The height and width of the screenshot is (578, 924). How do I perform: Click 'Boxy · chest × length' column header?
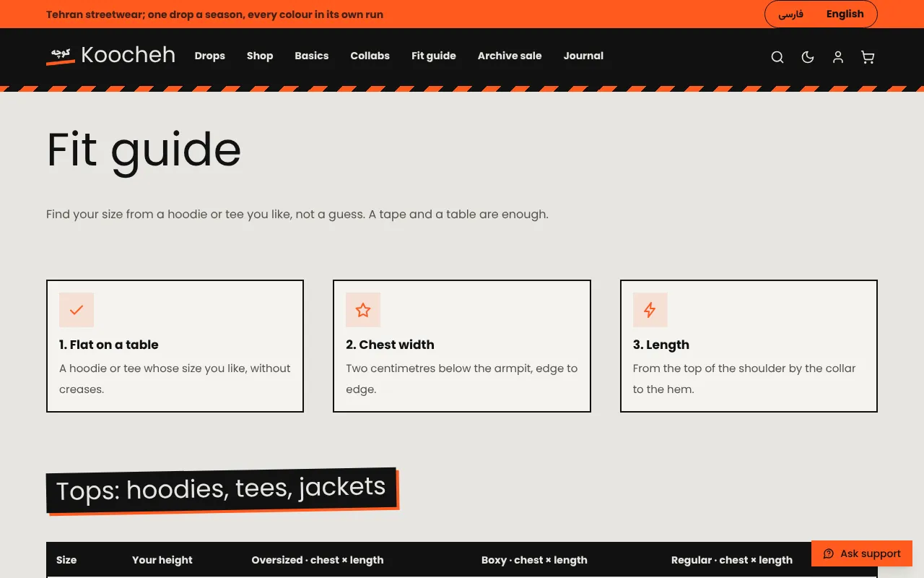534,560
